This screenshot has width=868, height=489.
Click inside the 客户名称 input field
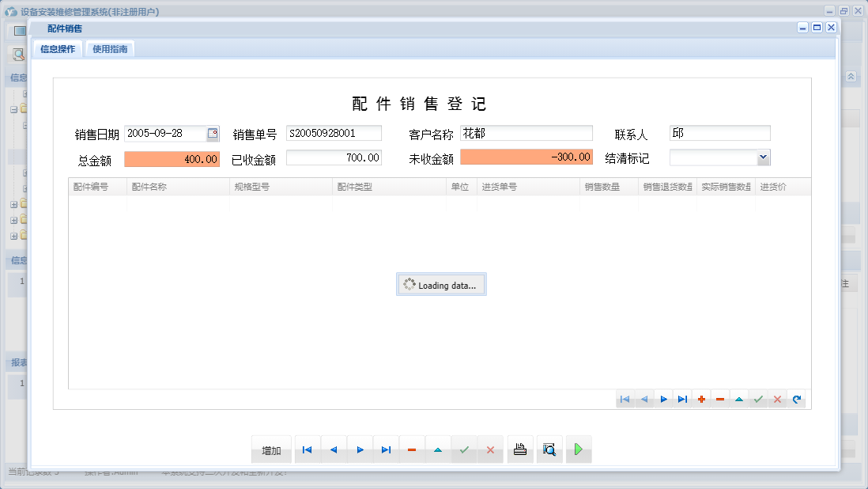coord(526,132)
